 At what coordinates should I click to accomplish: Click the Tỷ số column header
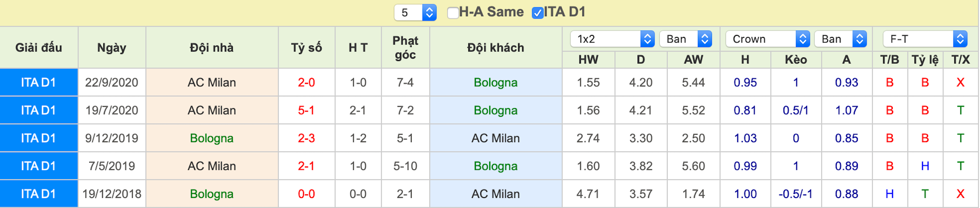[x=306, y=48]
